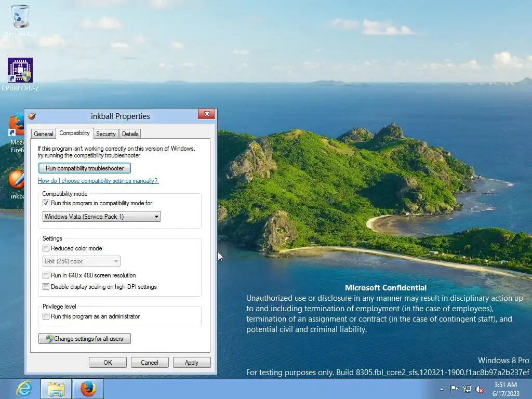Confirm with the OK button
Image resolution: width=532 pixels, height=399 pixels.
click(108, 362)
